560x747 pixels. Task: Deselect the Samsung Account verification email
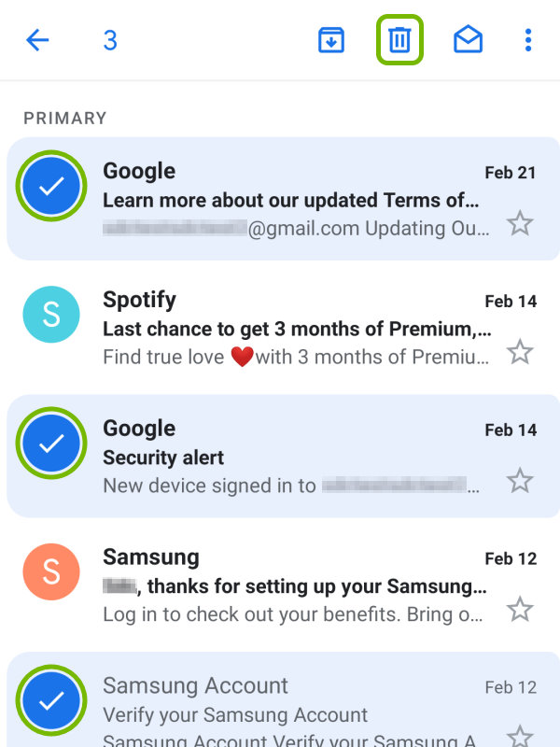[x=51, y=701]
